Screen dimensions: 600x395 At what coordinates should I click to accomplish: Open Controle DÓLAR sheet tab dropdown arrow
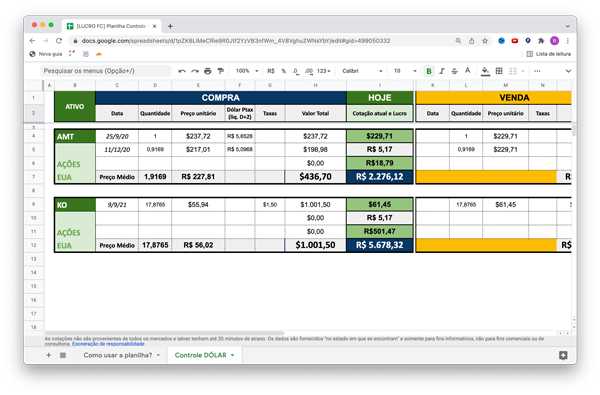[x=232, y=355]
